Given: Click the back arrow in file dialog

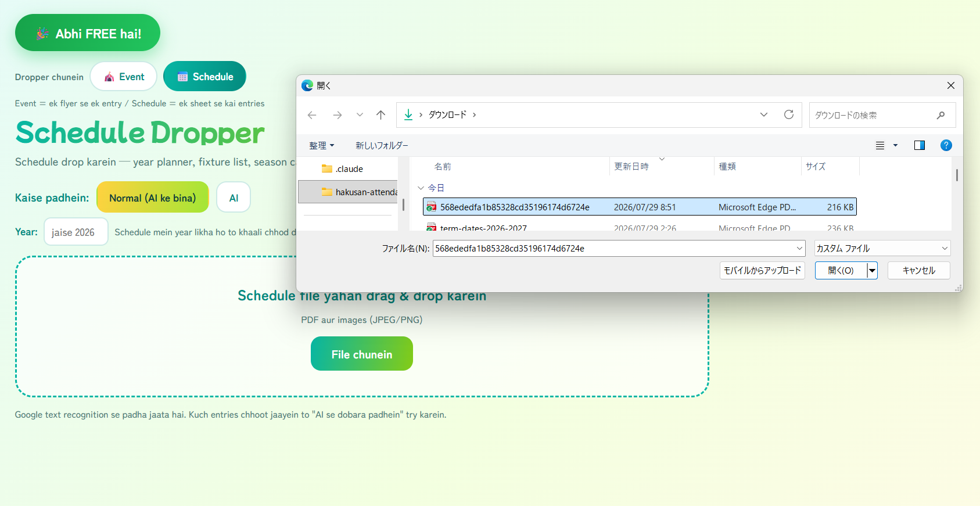Looking at the screenshot, I should 312,115.
